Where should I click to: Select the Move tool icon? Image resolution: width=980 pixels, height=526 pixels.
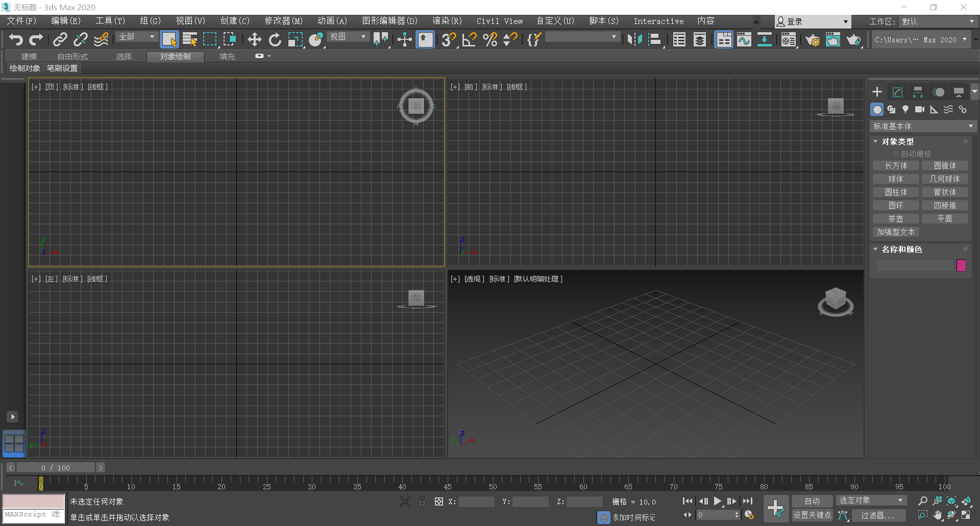point(254,39)
